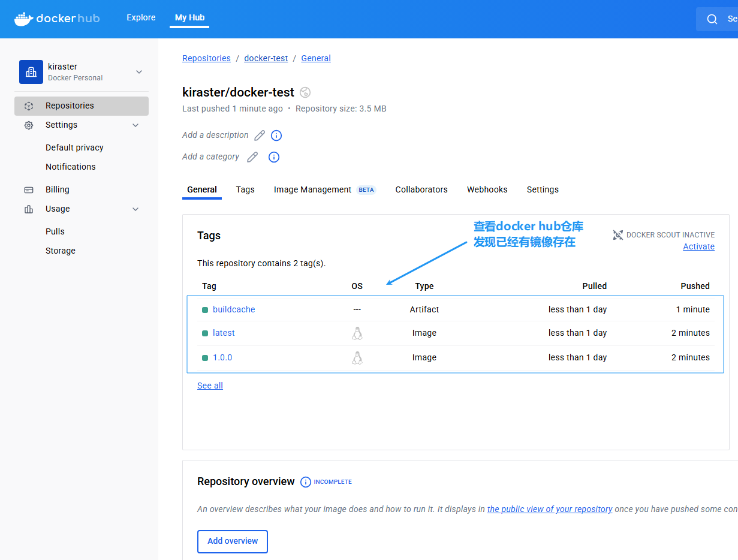Open the buildcache tag link
Image resolution: width=738 pixels, height=560 pixels.
click(x=234, y=309)
